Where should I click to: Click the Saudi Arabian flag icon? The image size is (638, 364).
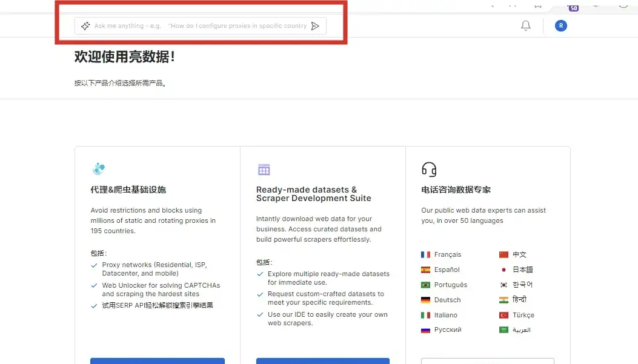503,330
